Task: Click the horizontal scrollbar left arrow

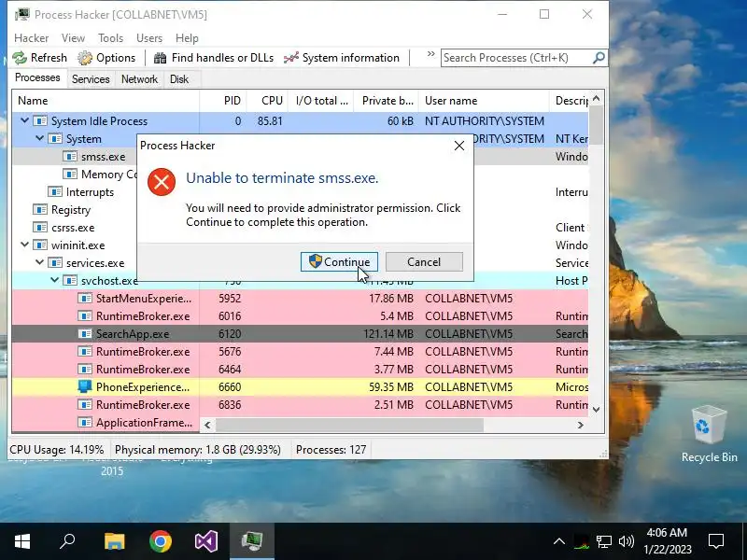Action: point(207,425)
